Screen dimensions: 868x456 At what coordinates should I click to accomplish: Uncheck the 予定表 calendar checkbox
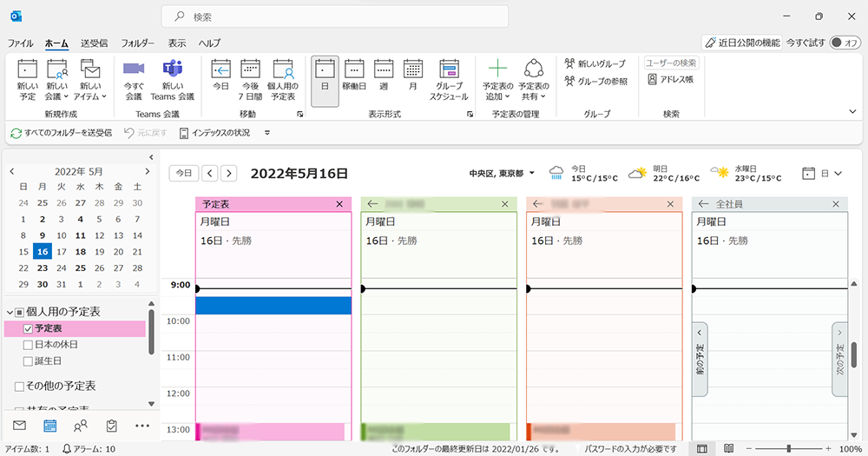[x=28, y=329]
